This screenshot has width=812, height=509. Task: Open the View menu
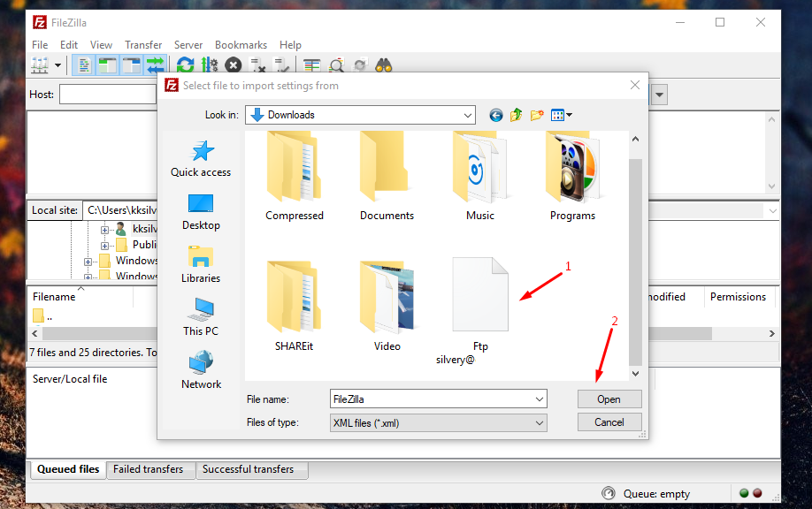[x=101, y=45]
